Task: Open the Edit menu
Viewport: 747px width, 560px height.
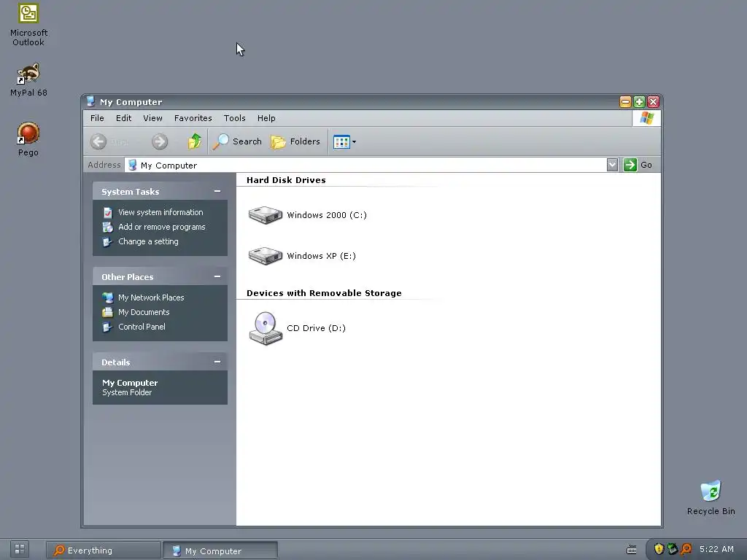Action: tap(123, 118)
